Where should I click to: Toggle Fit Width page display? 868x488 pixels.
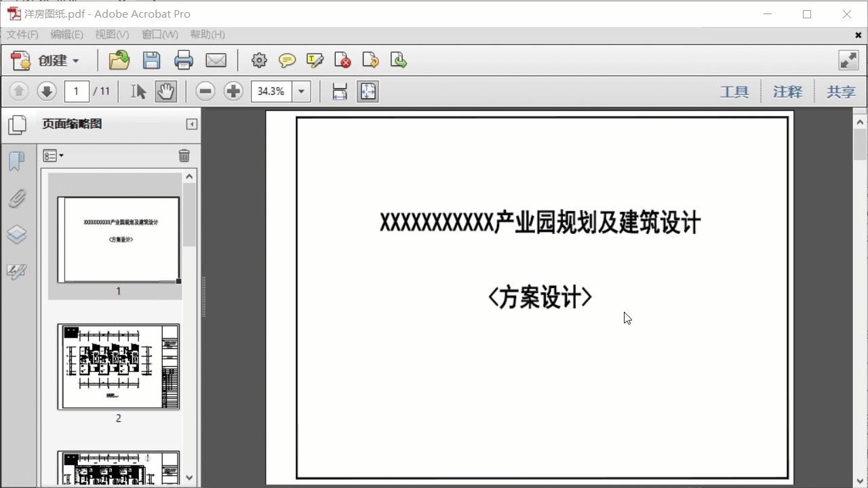pos(340,91)
